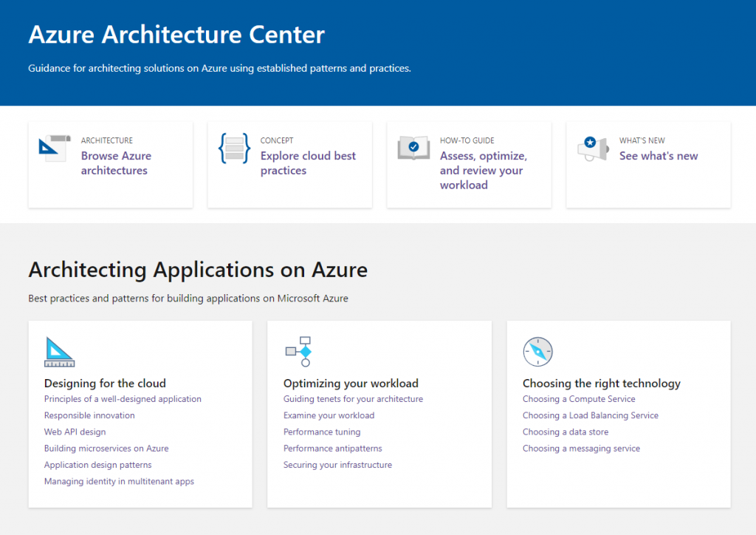Click the architecture blueprint icon

(x=55, y=148)
